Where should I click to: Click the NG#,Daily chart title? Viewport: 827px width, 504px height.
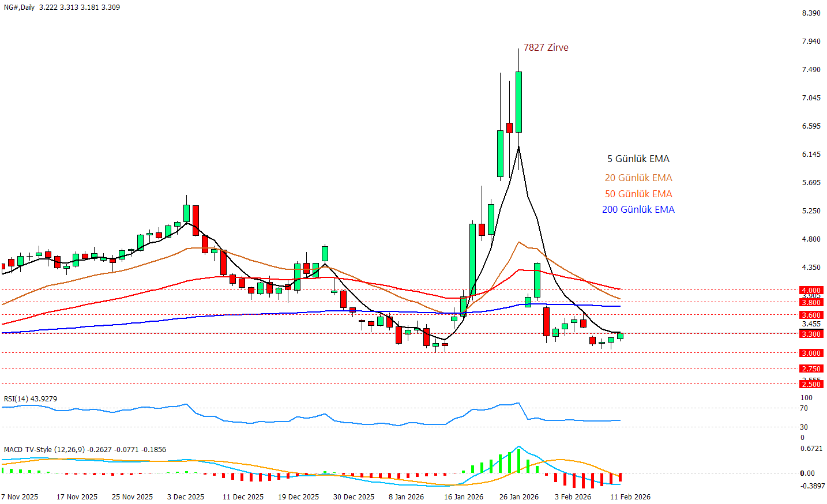point(20,7)
